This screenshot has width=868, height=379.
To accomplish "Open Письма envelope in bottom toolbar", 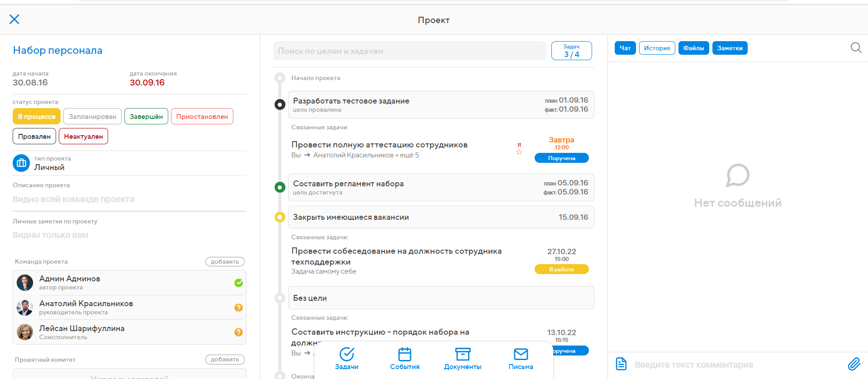I will (521, 359).
